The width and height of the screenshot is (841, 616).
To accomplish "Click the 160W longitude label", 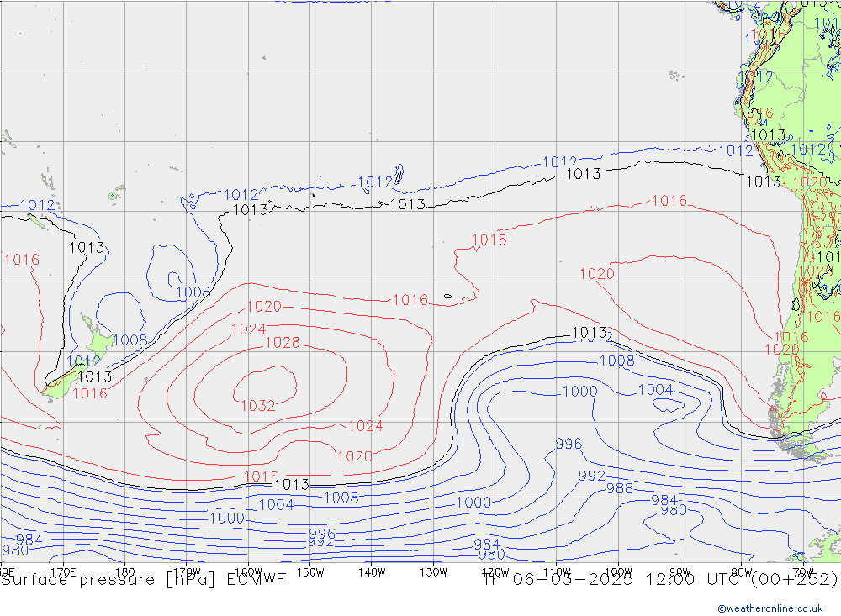I will (x=248, y=572).
